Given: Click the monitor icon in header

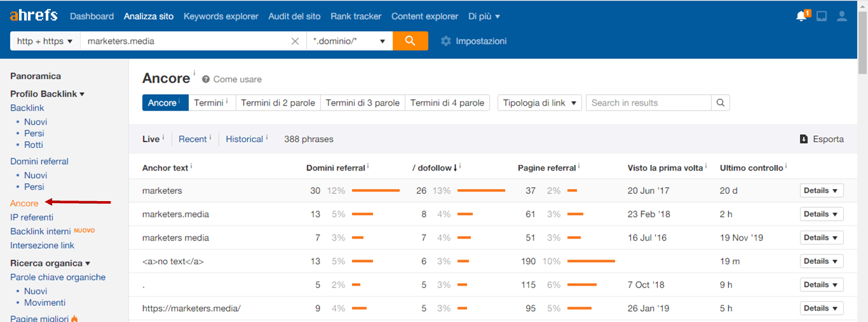Looking at the screenshot, I should [x=822, y=17].
